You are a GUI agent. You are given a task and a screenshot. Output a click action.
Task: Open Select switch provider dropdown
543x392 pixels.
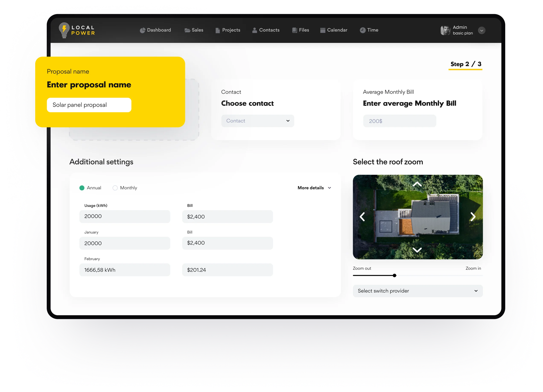(x=417, y=291)
